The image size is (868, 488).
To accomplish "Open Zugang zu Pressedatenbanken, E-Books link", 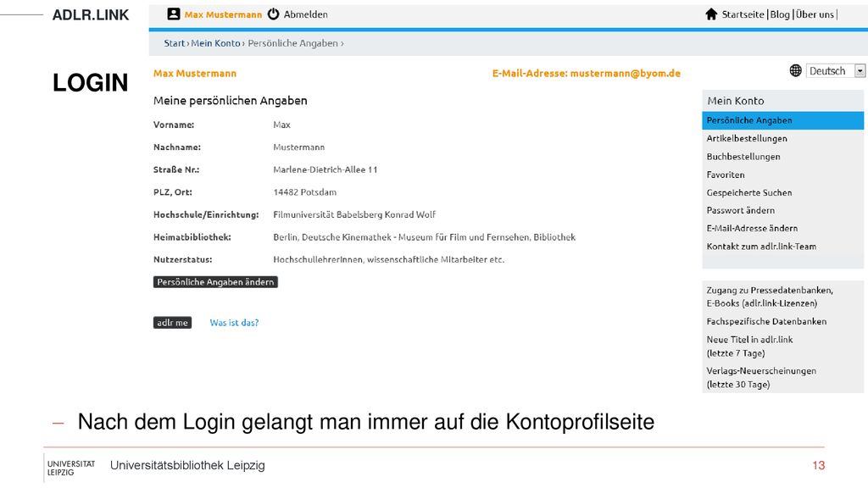I will [x=770, y=297].
